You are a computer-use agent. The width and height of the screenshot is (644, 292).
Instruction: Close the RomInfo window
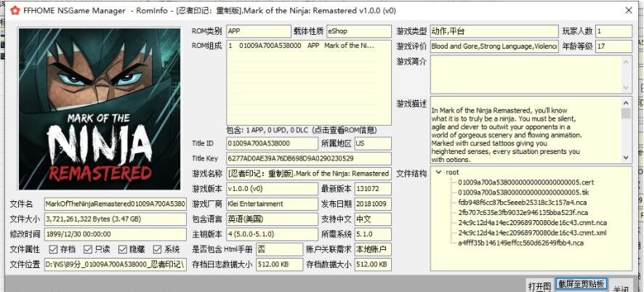point(629,10)
